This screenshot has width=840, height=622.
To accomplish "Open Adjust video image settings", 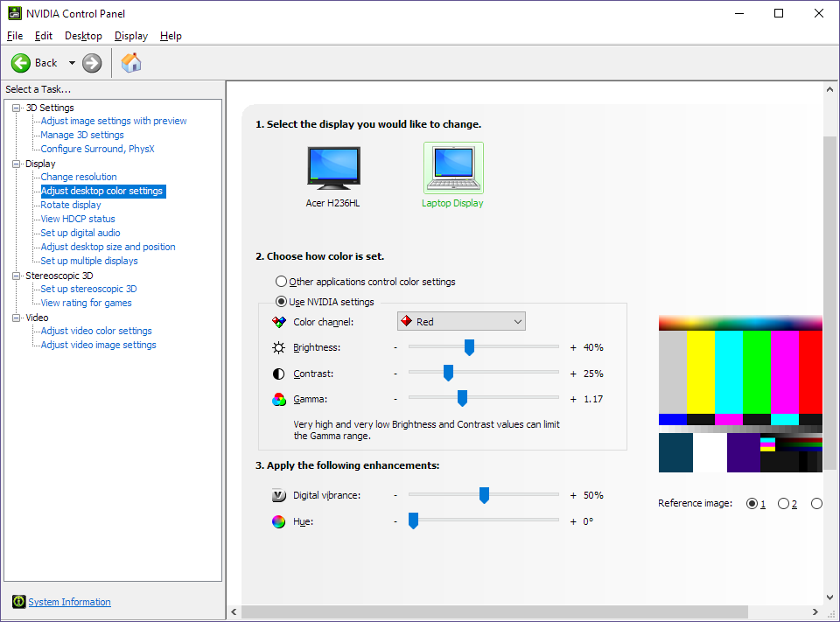I will click(99, 345).
